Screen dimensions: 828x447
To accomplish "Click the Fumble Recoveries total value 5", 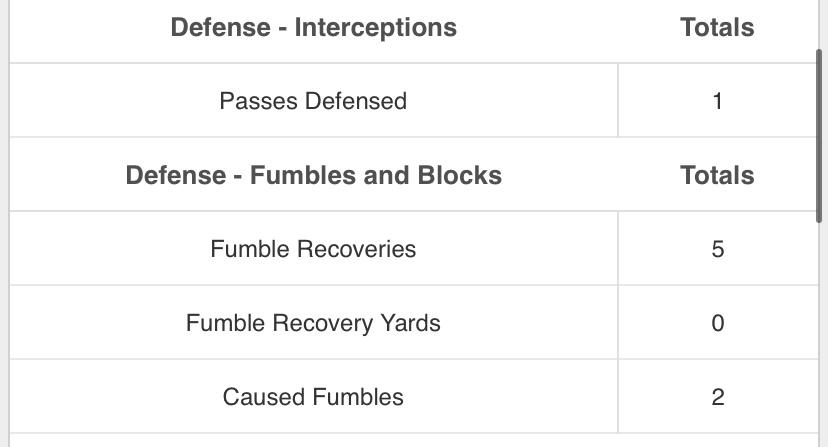I will pos(717,249).
